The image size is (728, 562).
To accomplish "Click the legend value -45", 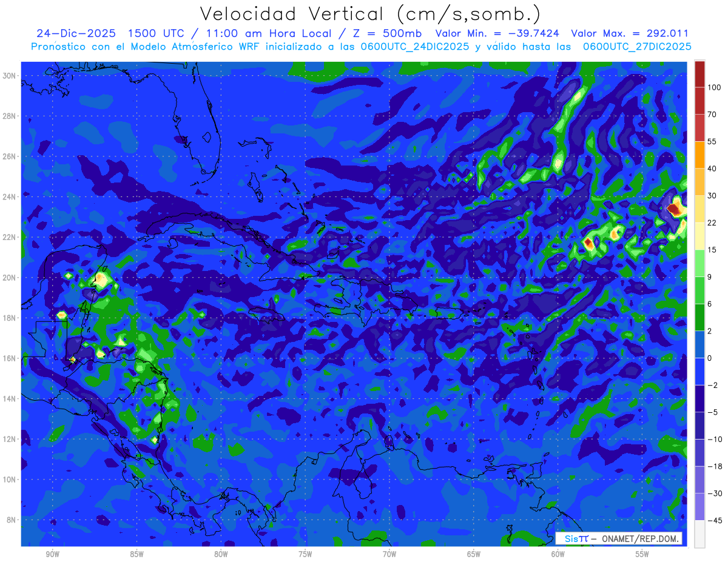I will [714, 520].
